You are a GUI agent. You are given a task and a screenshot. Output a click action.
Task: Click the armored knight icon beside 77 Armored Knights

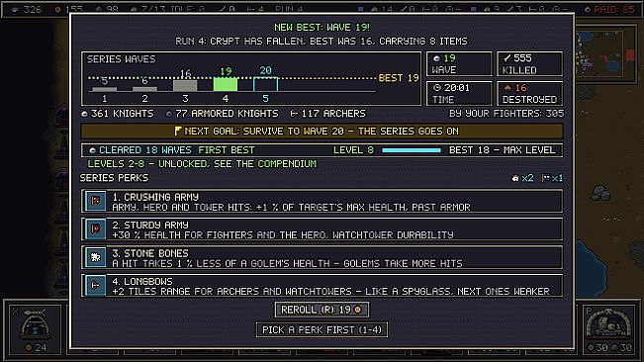169,114
